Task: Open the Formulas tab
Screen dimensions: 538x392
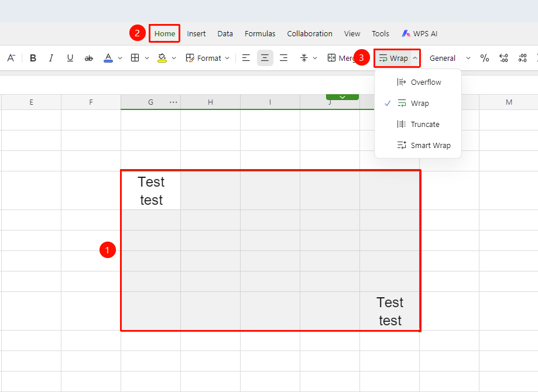Action: click(260, 33)
